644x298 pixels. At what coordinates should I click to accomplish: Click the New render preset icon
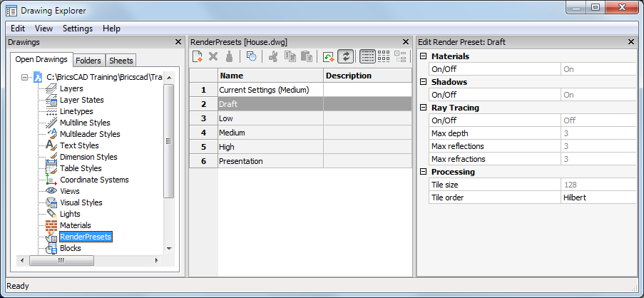click(x=198, y=56)
